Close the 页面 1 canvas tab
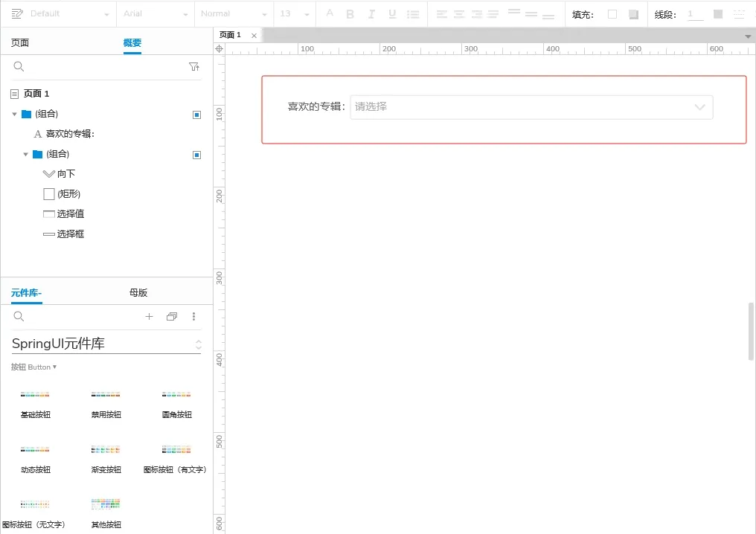 [254, 36]
